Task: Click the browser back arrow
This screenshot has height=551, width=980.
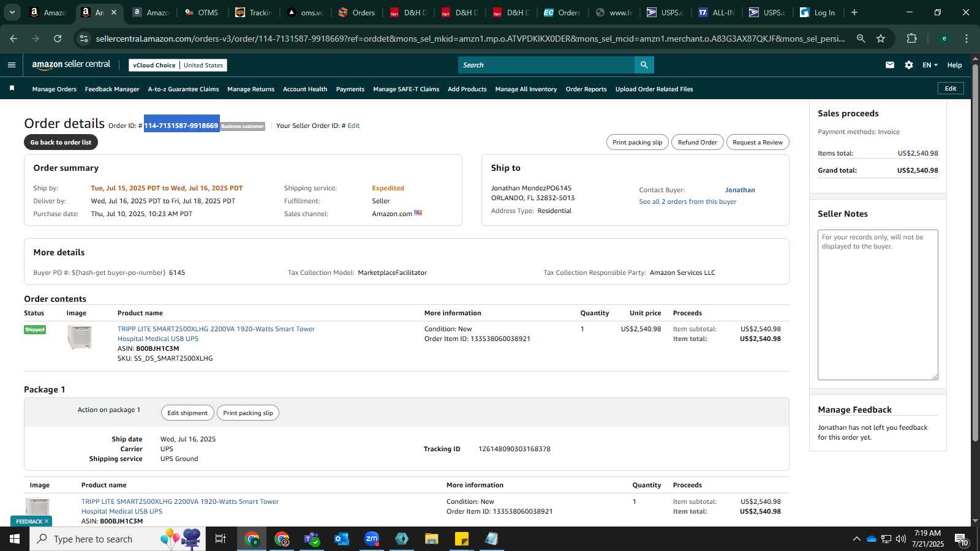Action: 13,39
